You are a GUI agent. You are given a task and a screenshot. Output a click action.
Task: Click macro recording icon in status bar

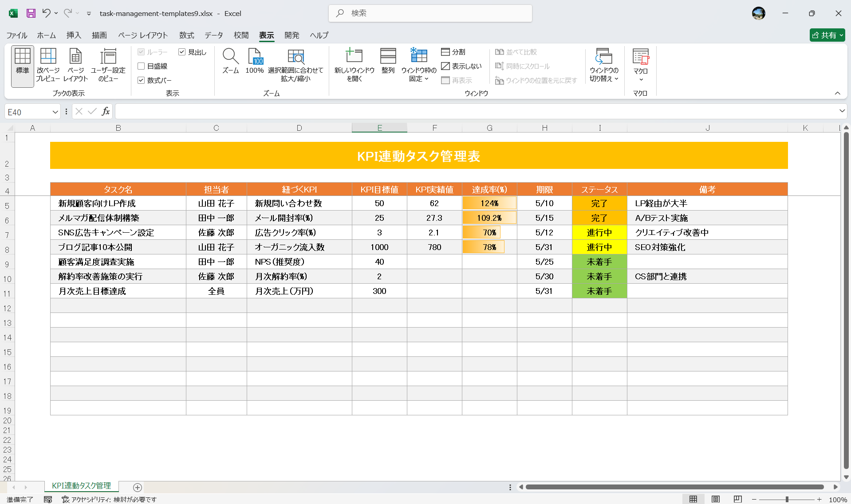click(x=48, y=500)
